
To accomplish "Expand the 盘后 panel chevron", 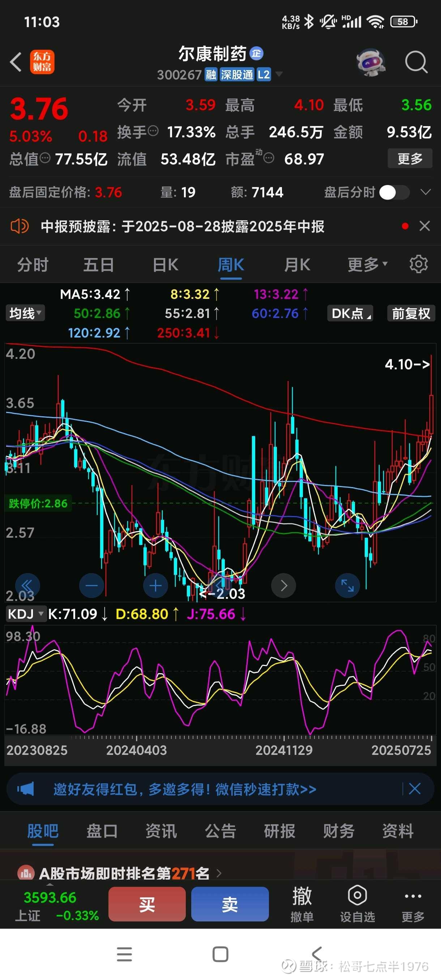I will [425, 192].
